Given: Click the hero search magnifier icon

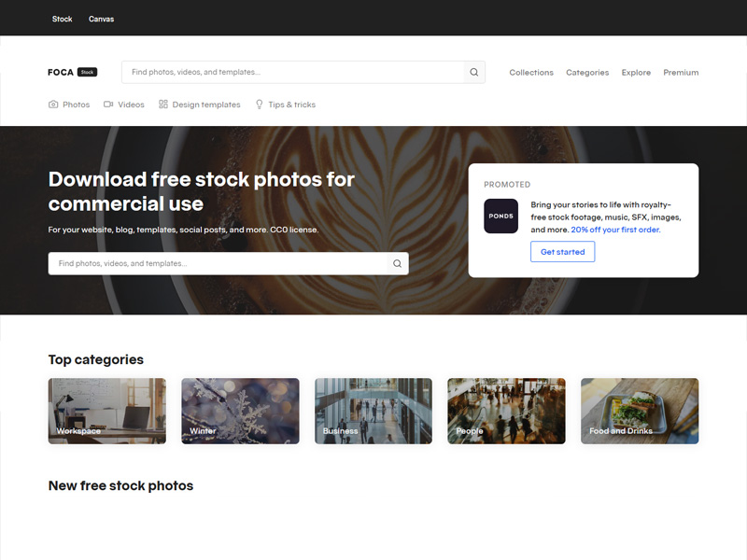Looking at the screenshot, I should click(397, 264).
